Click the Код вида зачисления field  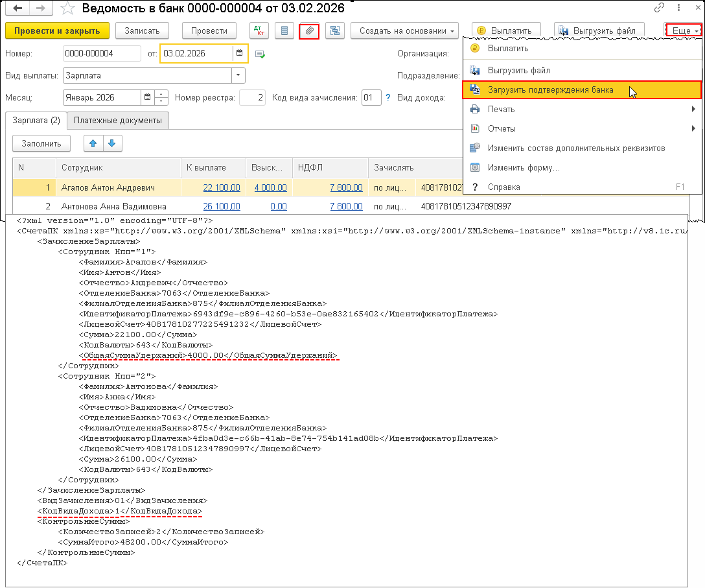(x=371, y=97)
